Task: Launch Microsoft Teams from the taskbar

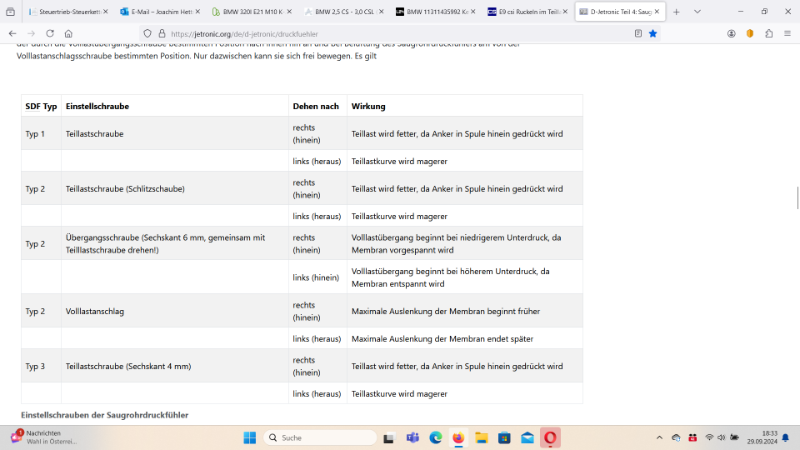Action: click(414, 438)
